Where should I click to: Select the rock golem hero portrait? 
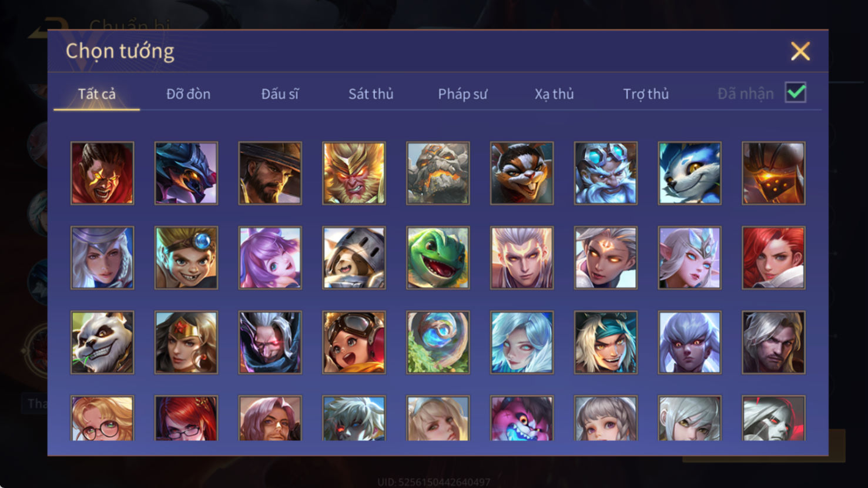tap(438, 173)
